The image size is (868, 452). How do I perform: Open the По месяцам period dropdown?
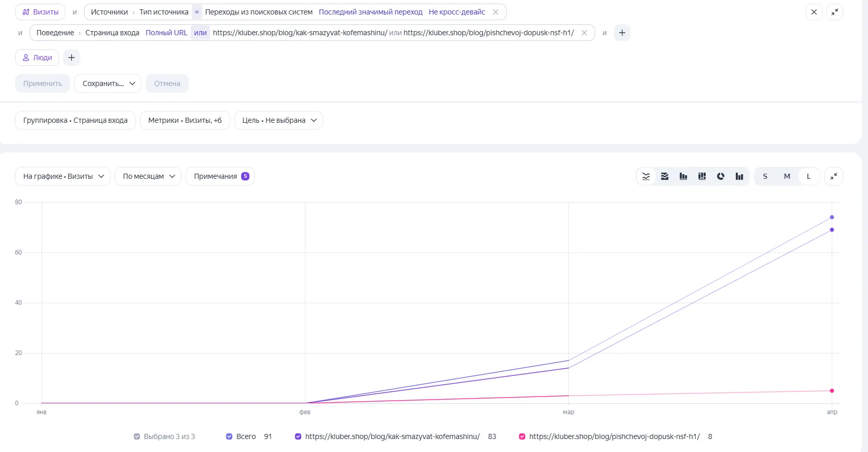pos(148,176)
